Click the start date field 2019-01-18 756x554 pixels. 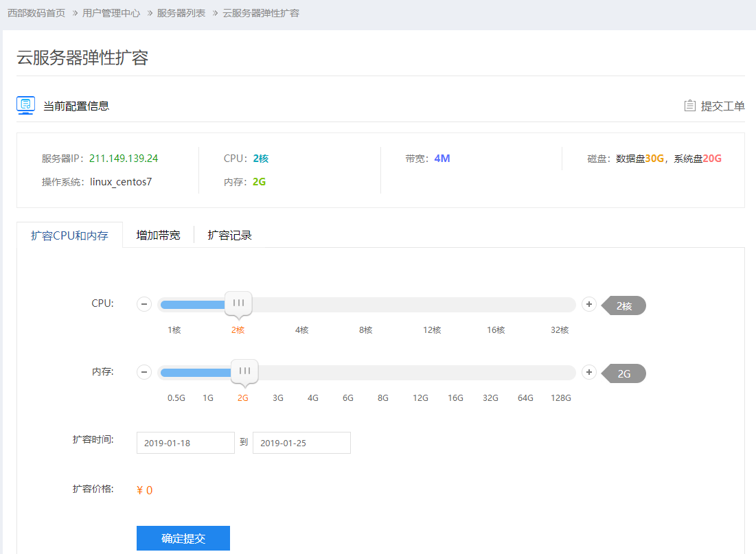185,443
